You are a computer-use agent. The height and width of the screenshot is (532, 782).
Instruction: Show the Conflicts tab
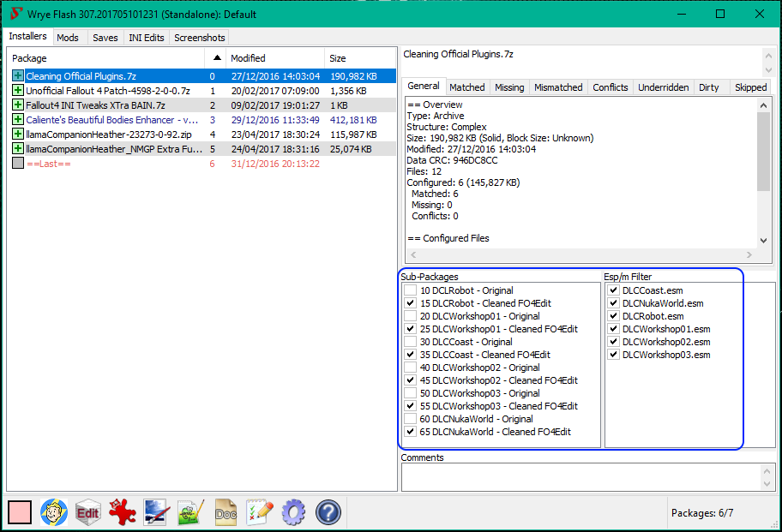click(x=611, y=87)
